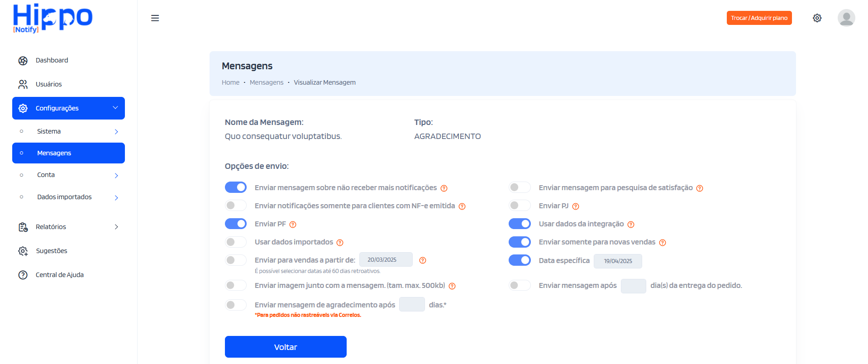Click Trocar / Adquirir plano button

pyautogui.click(x=759, y=18)
